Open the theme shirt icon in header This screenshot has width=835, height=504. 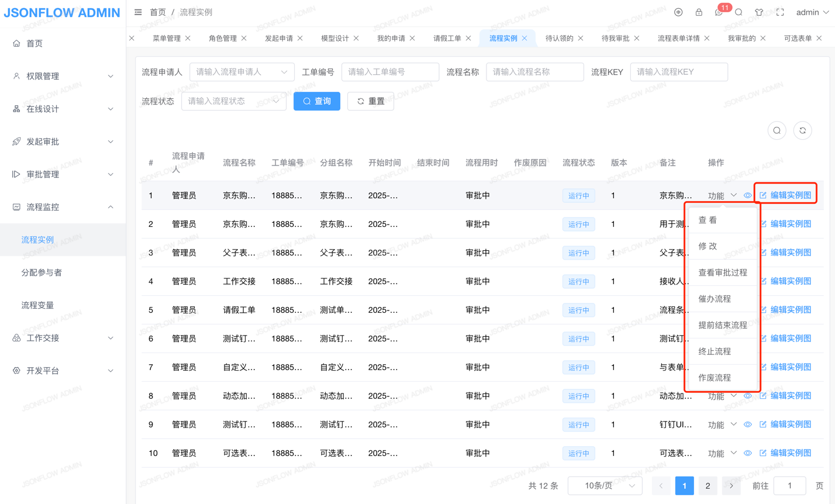pos(759,12)
